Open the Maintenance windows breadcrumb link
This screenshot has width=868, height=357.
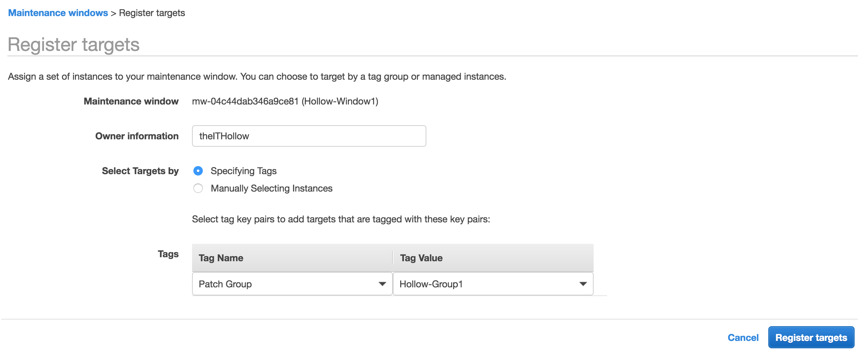[x=58, y=13]
